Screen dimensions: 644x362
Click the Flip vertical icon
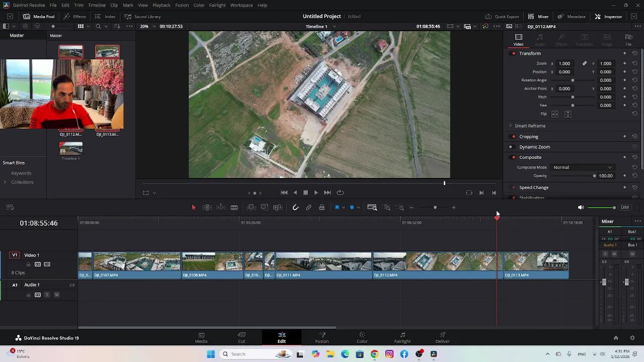(x=568, y=114)
